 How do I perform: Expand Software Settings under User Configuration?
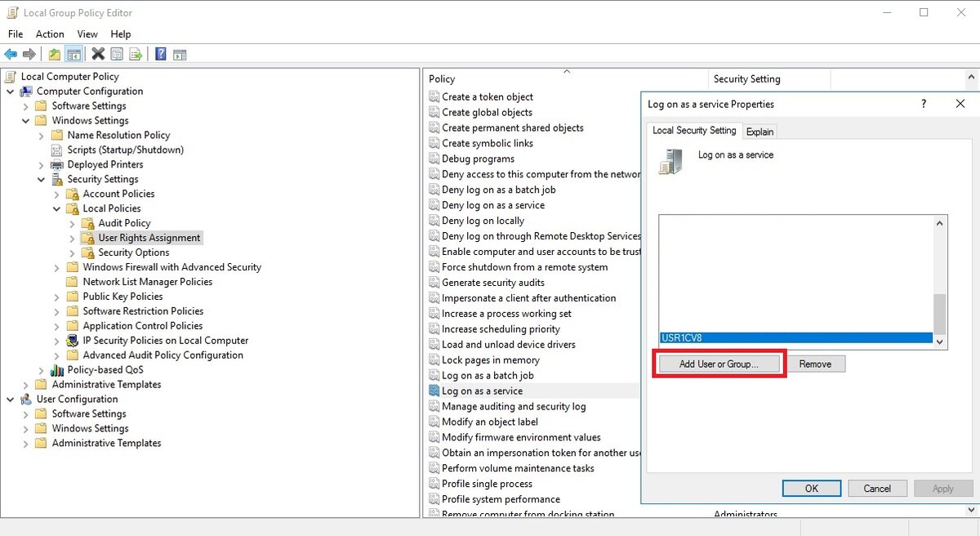(26, 414)
